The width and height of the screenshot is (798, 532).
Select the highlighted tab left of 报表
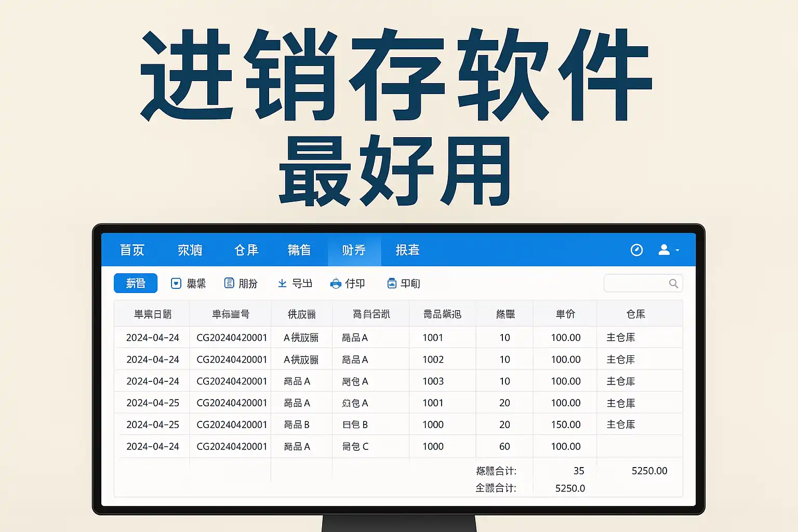354,250
